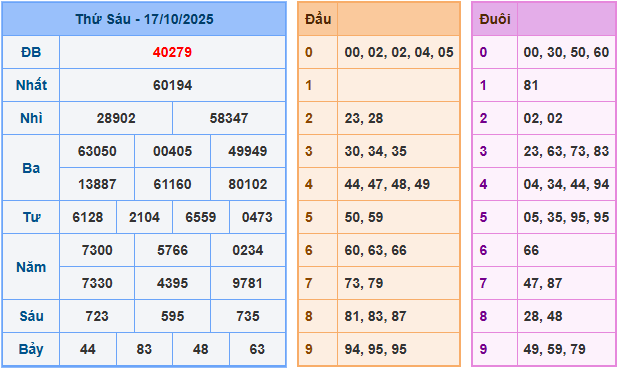Click the header 'Thứ Sáu - 17/10/2025'
618x369 pixels.
point(144,19)
